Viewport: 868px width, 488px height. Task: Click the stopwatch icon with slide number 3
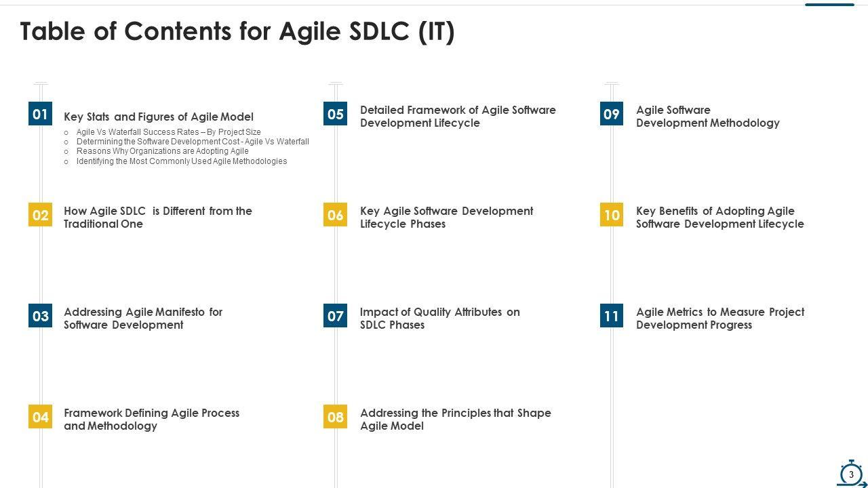click(851, 474)
